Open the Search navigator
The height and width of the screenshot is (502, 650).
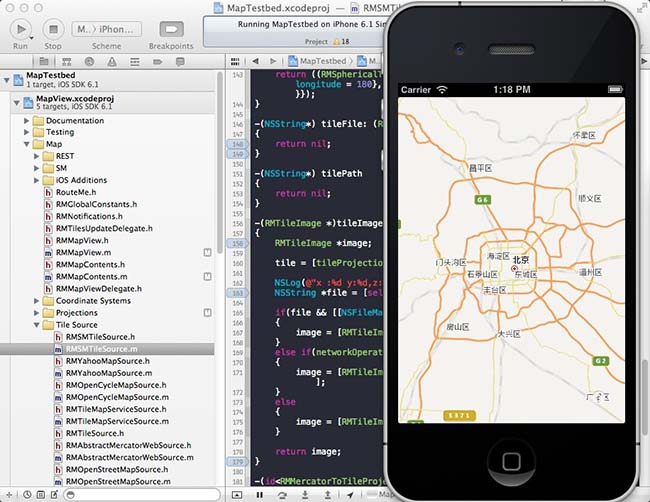tap(89, 62)
